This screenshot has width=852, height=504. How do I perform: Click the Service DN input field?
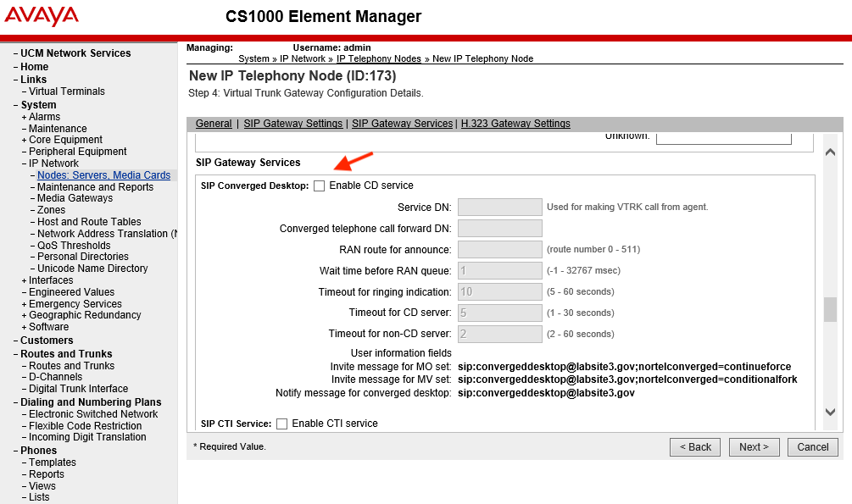[500, 207]
